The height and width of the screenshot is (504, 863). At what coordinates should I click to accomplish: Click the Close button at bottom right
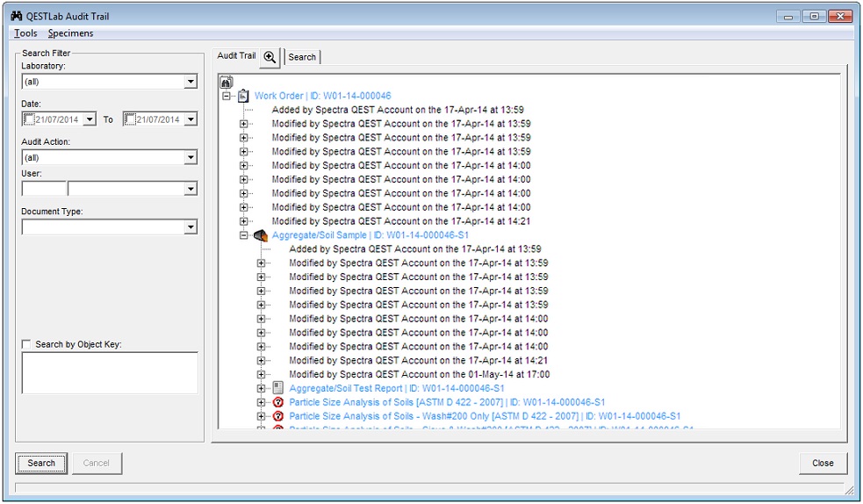coord(823,463)
